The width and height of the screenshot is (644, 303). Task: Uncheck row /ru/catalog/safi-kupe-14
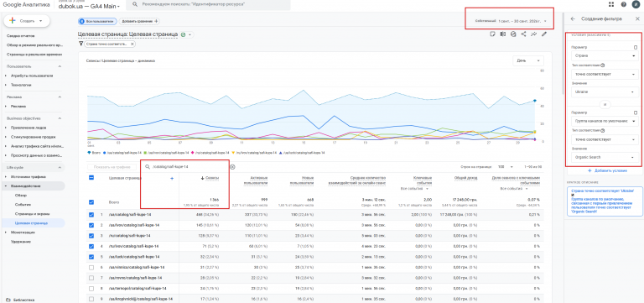click(91, 236)
